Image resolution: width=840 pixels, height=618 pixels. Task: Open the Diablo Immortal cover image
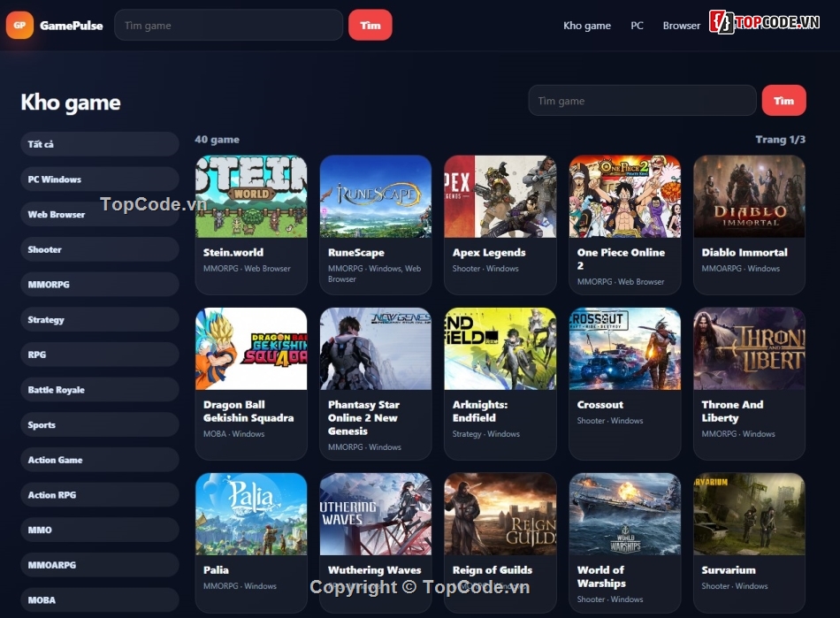(x=749, y=196)
